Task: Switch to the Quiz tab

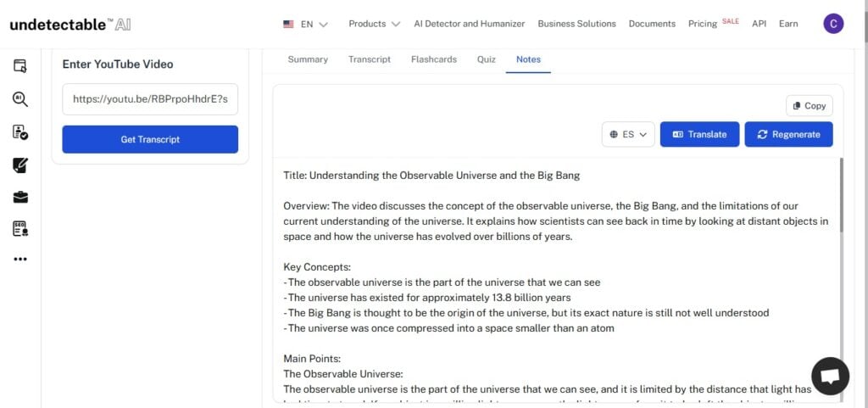Action: point(486,59)
